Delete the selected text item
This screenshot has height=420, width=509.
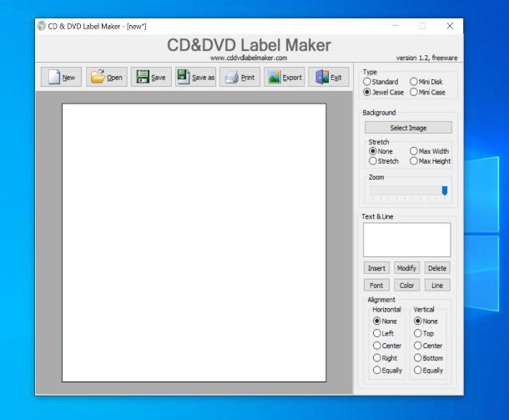437,268
